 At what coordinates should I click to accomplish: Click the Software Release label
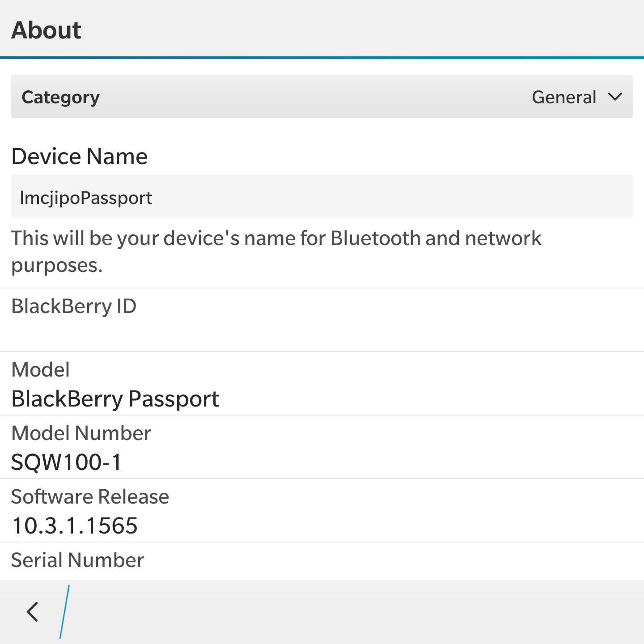90,497
